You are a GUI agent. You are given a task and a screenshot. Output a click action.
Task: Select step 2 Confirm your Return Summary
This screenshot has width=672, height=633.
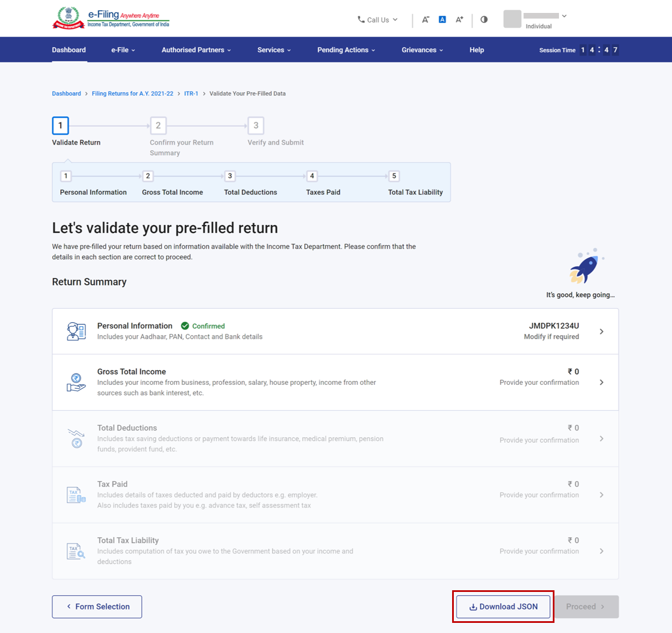tap(158, 125)
